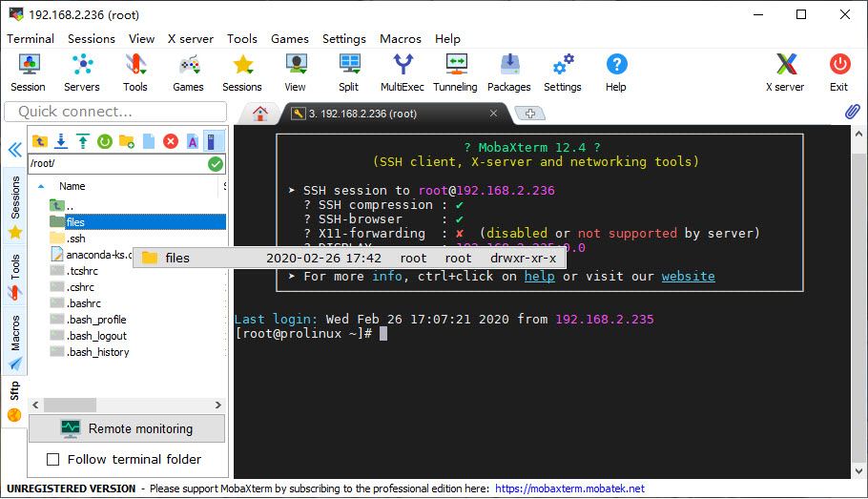This screenshot has height=499, width=868.
Task: Open the mobaxterm.mobatek.net link
Action: click(569, 489)
